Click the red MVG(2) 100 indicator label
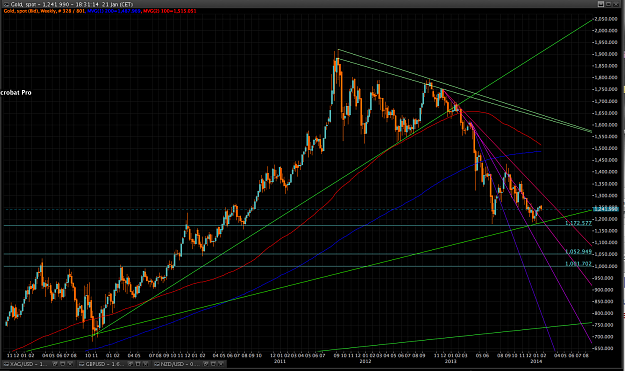625x371 pixels. [169, 11]
